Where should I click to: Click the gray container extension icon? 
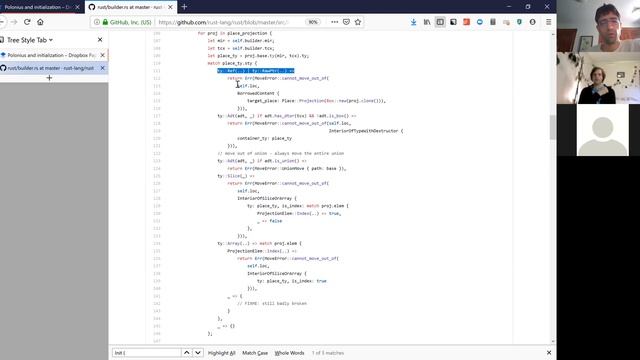point(493,22)
